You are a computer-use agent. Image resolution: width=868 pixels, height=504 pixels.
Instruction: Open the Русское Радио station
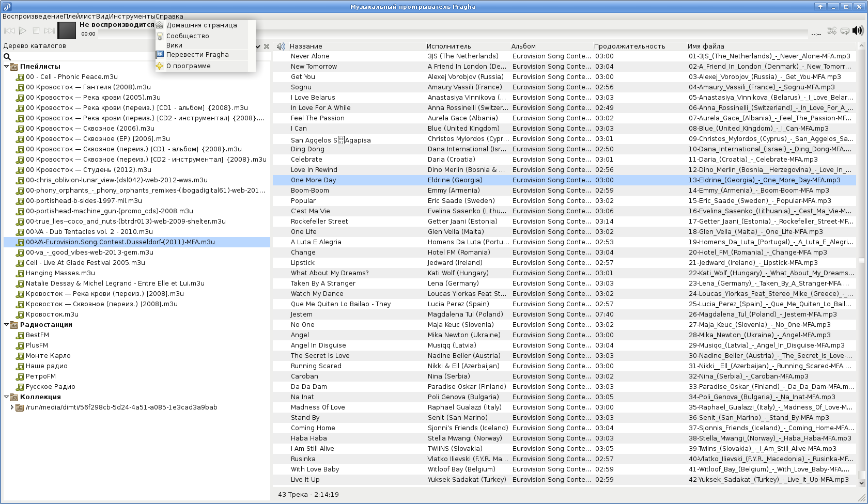[50, 387]
